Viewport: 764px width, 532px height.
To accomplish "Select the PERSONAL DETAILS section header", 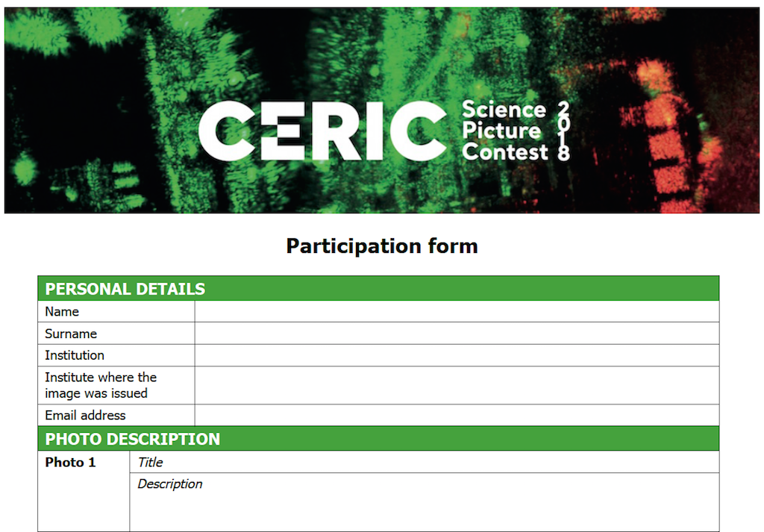I will point(378,289).
